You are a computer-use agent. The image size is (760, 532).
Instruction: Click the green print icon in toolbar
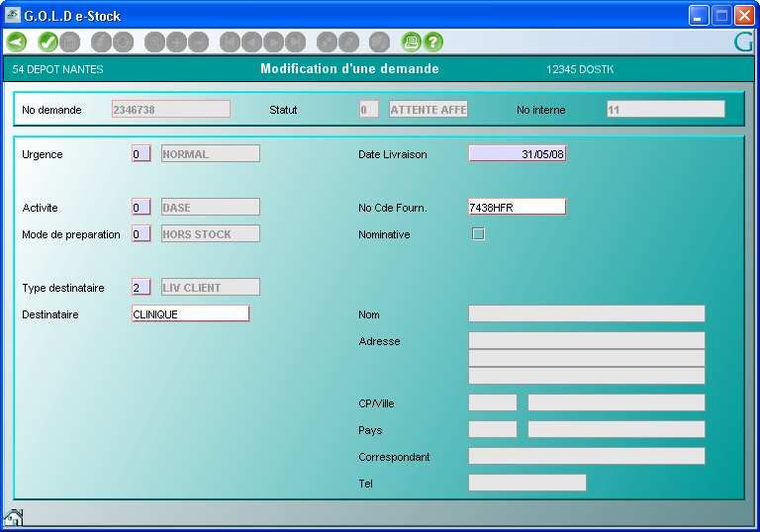click(x=411, y=42)
